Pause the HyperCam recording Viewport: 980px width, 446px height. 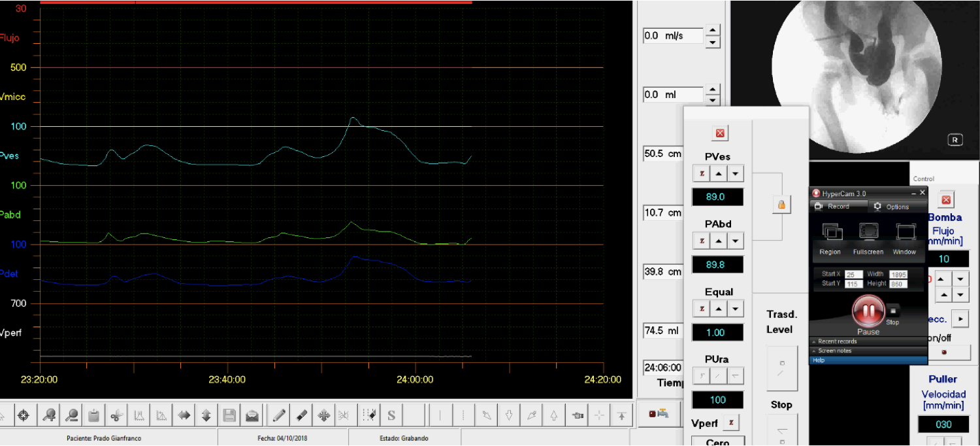(x=868, y=312)
